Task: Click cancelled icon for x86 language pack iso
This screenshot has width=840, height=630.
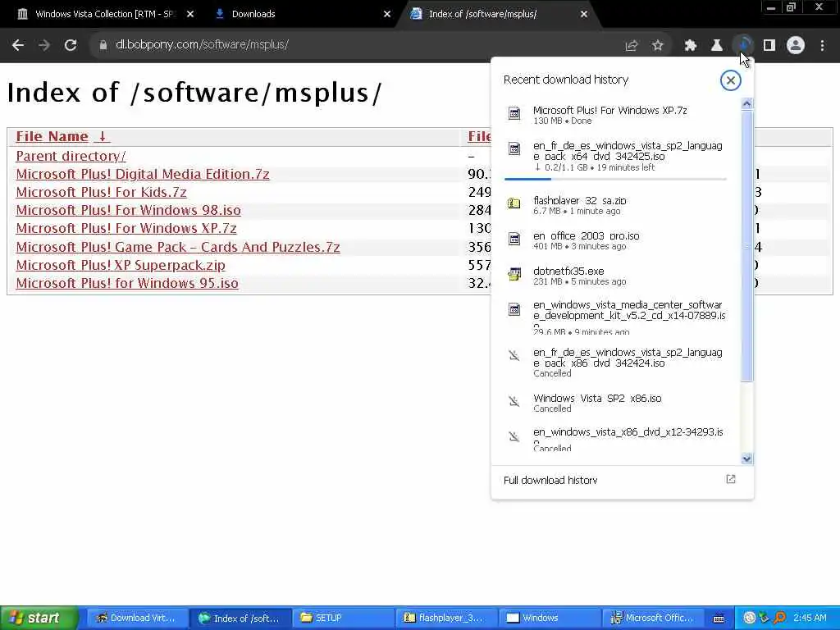Action: coord(514,355)
